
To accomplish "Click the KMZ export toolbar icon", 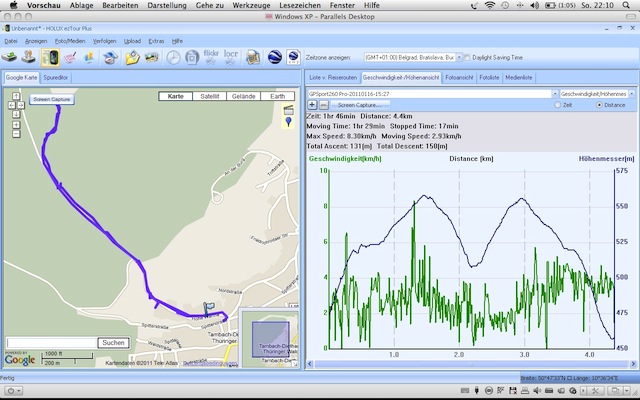I will coord(293,57).
